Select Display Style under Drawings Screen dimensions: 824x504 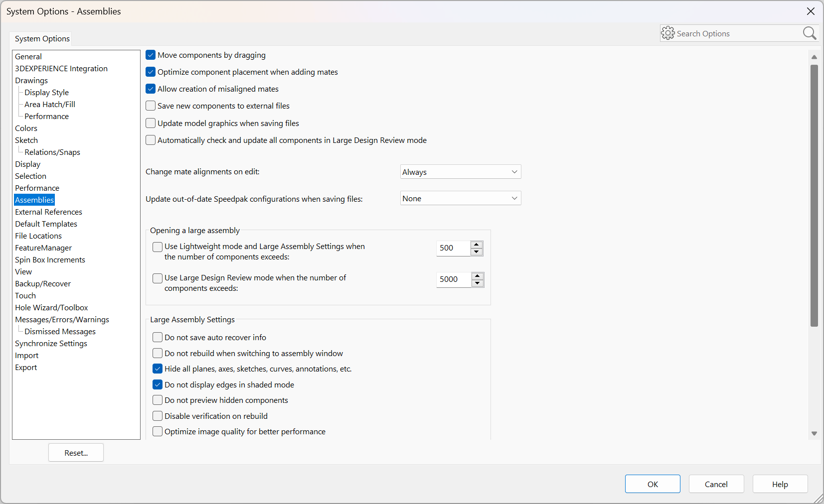click(47, 92)
